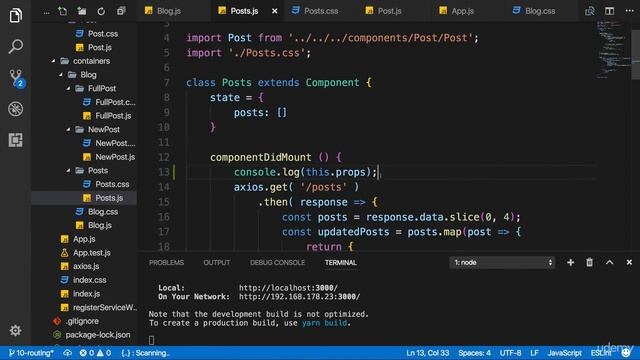Click sync changes cloud icon in status bar
The image size is (640, 360).
click(x=68, y=353)
